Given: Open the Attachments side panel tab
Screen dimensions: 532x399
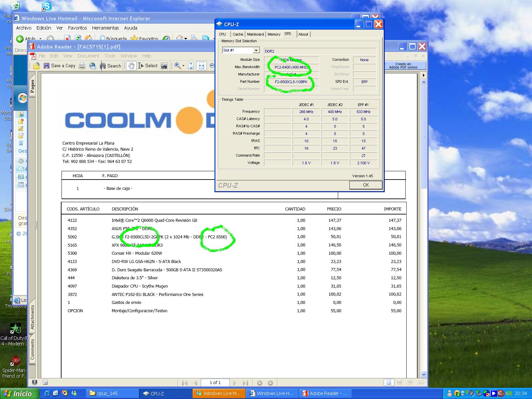Looking at the screenshot, I should pyautogui.click(x=32, y=318).
